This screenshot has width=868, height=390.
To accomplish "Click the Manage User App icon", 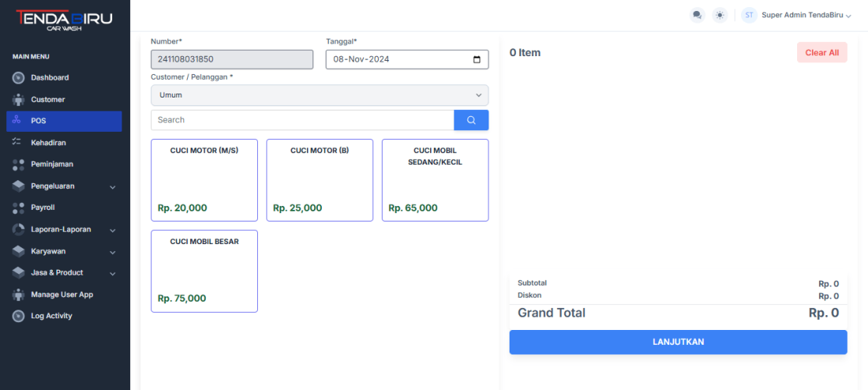I will [19, 295].
